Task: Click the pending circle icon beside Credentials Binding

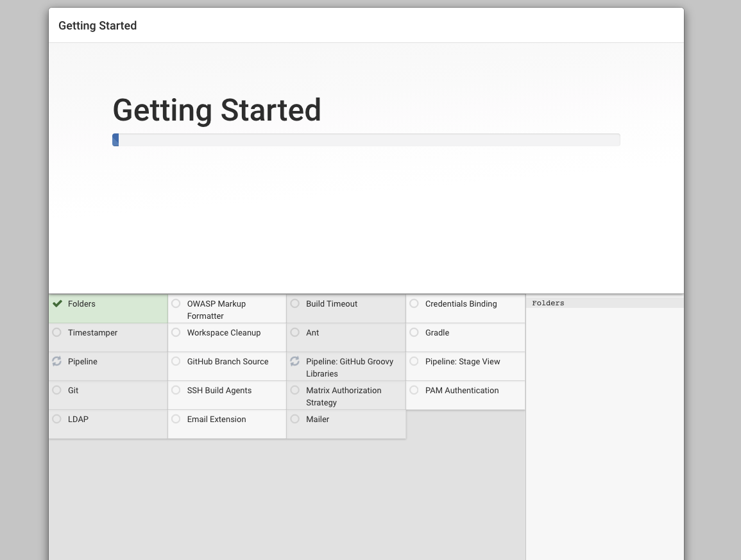Action: click(x=414, y=303)
